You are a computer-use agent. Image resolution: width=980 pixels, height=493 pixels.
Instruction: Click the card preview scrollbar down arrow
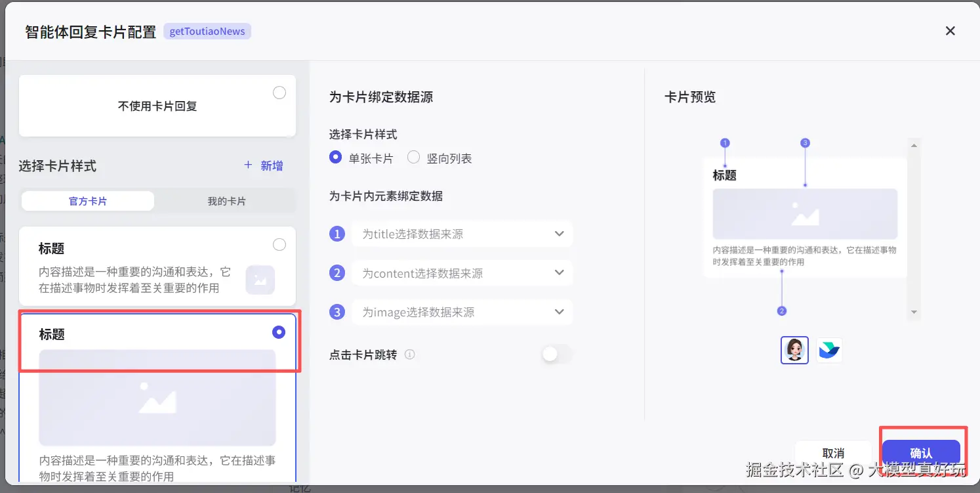click(x=914, y=312)
